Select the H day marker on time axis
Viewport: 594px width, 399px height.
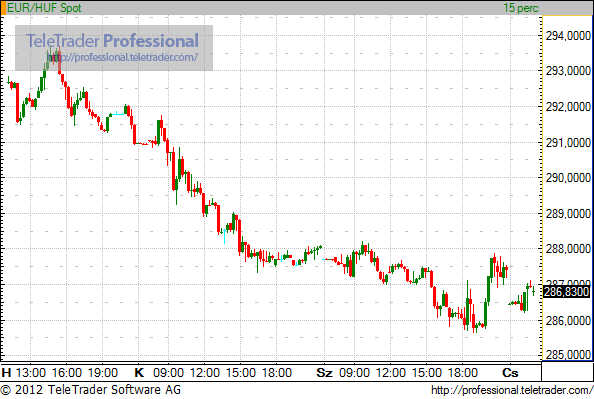pos(6,373)
